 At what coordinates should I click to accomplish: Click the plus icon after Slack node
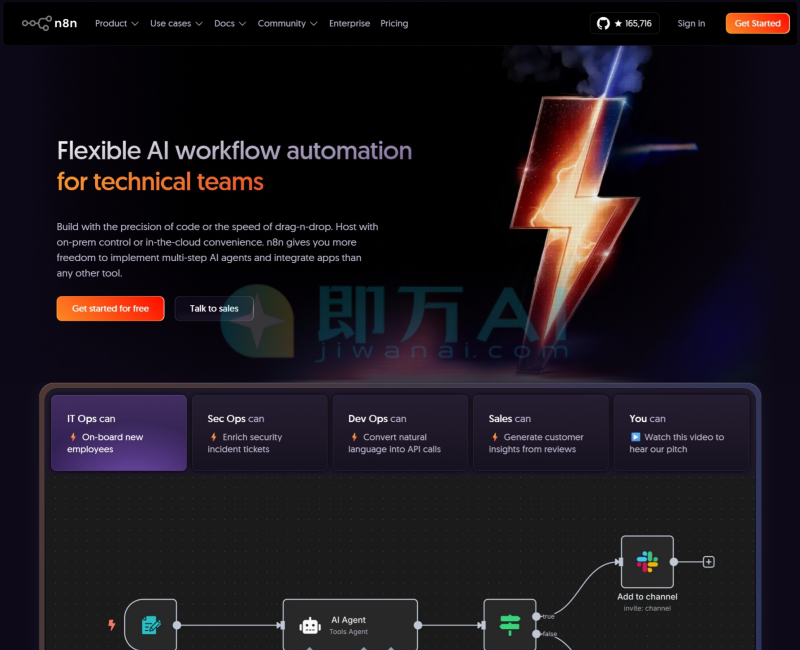(709, 562)
